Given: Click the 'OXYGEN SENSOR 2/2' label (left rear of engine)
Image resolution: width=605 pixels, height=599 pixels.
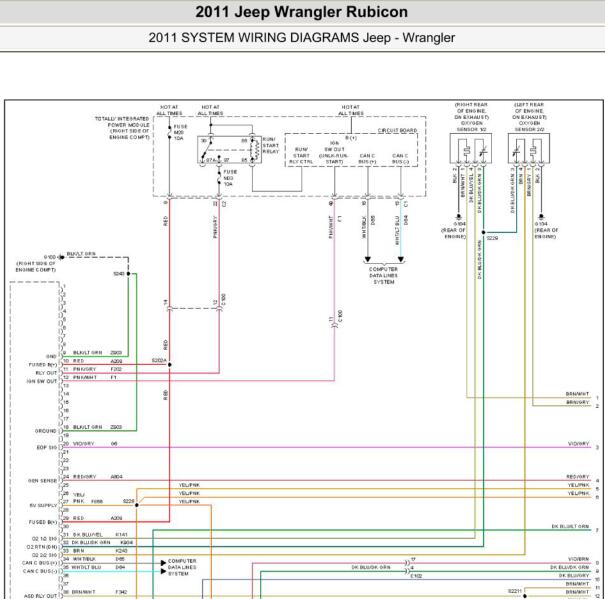Looking at the screenshot, I should click(529, 126).
